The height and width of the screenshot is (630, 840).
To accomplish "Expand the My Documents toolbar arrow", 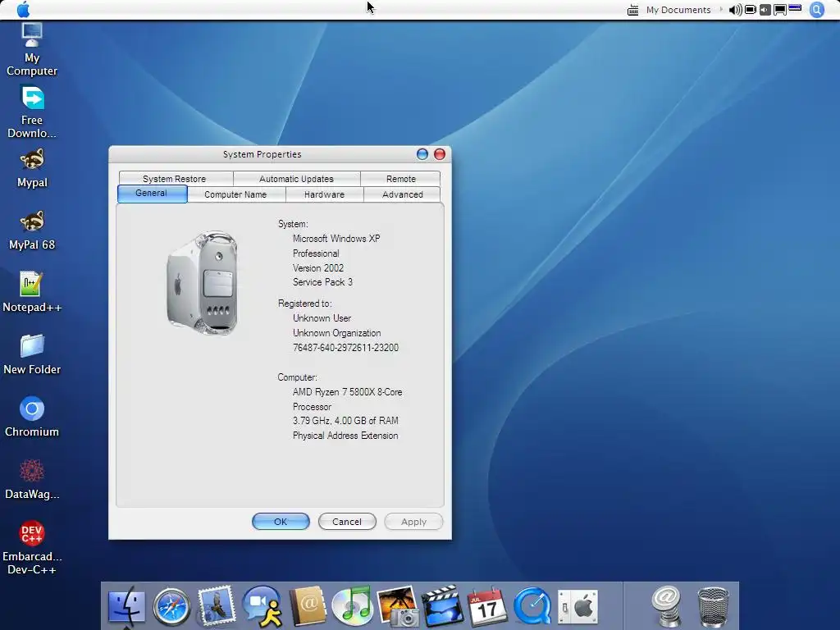I will click(721, 10).
